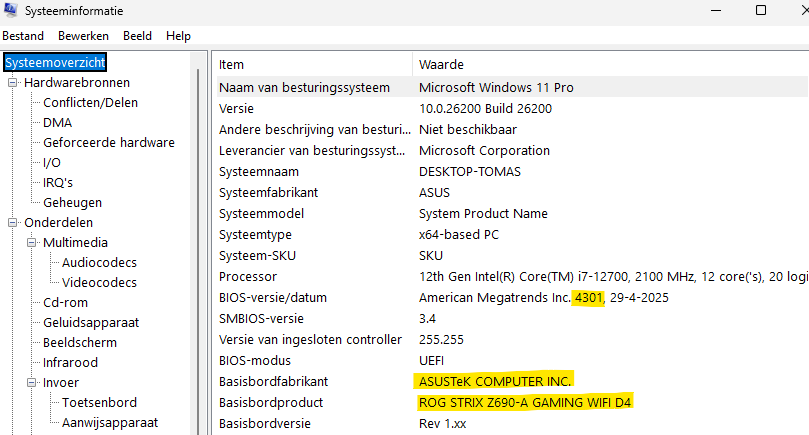
Task: Open the Help menu
Action: [x=178, y=36]
